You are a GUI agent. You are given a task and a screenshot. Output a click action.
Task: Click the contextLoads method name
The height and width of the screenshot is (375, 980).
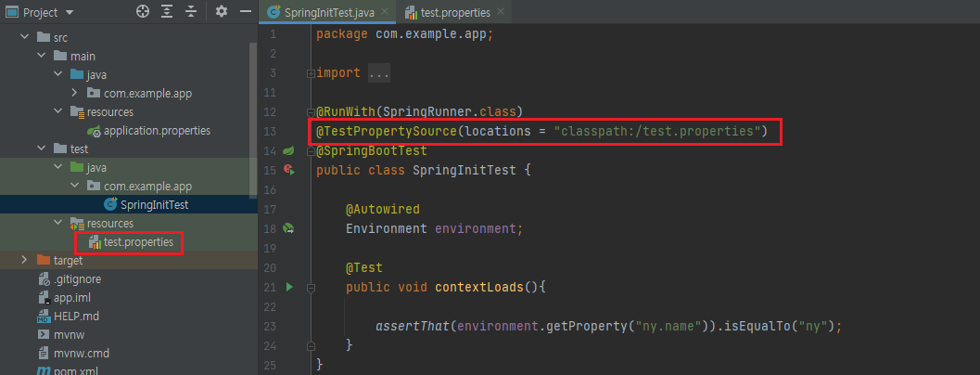point(480,288)
